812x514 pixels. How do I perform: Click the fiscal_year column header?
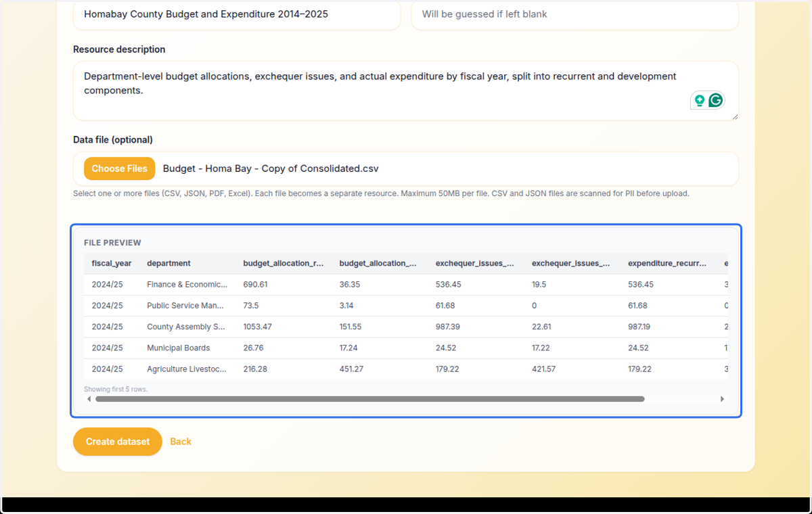[112, 263]
